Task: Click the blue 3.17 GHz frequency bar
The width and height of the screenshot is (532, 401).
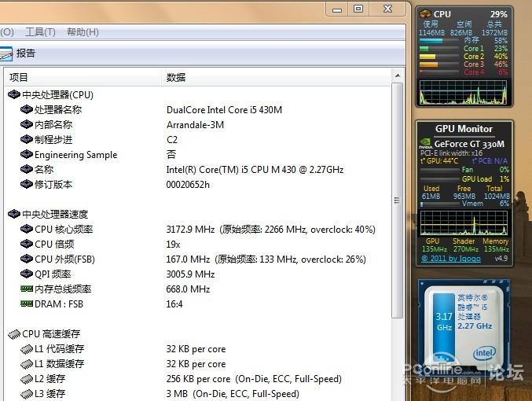Action: point(444,326)
